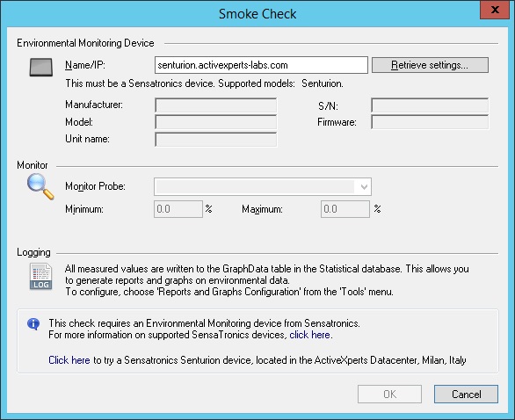The width and height of the screenshot is (515, 420).
Task: Click 'To configure, choose Reports and Graphs' text
Action: tap(229, 292)
